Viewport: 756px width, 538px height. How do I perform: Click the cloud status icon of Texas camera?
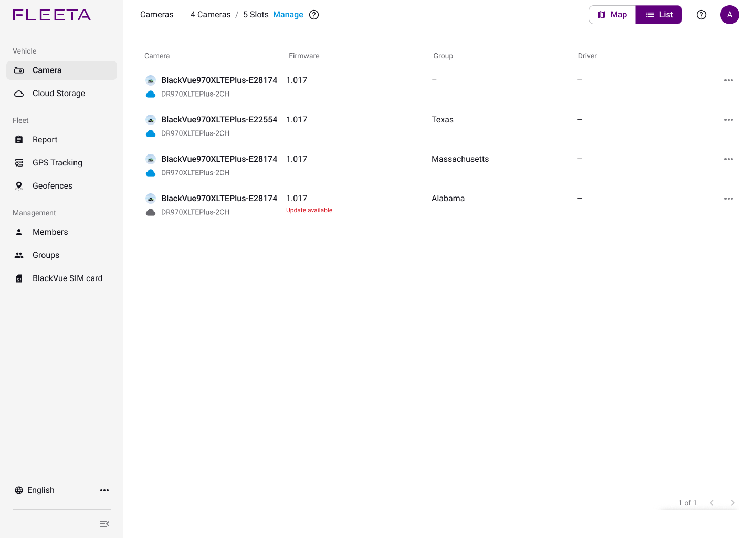pyautogui.click(x=151, y=133)
